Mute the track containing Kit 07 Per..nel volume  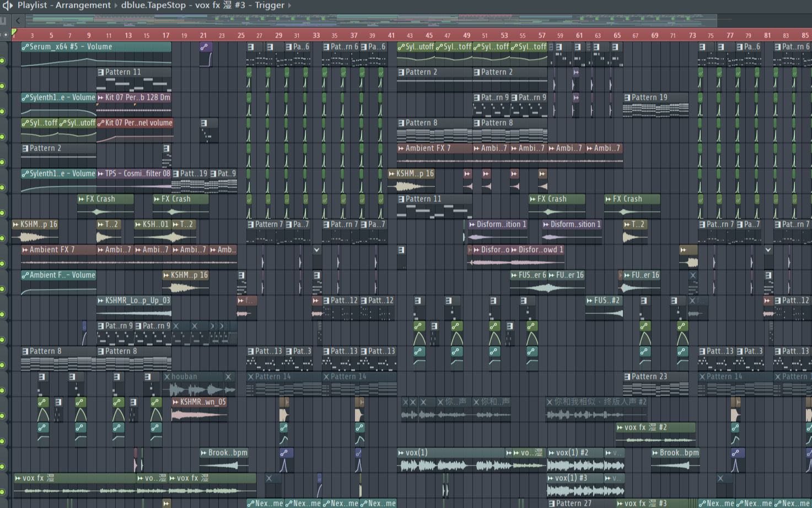coord(3,136)
